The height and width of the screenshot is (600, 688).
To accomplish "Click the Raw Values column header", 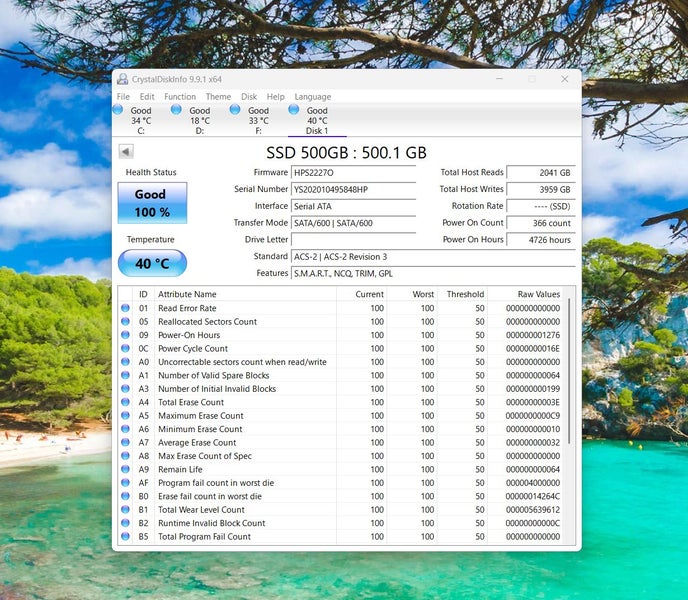I will pos(525,294).
